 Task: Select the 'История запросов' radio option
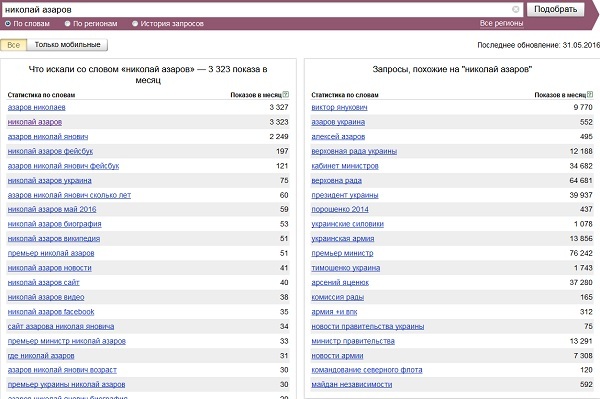tap(135, 24)
